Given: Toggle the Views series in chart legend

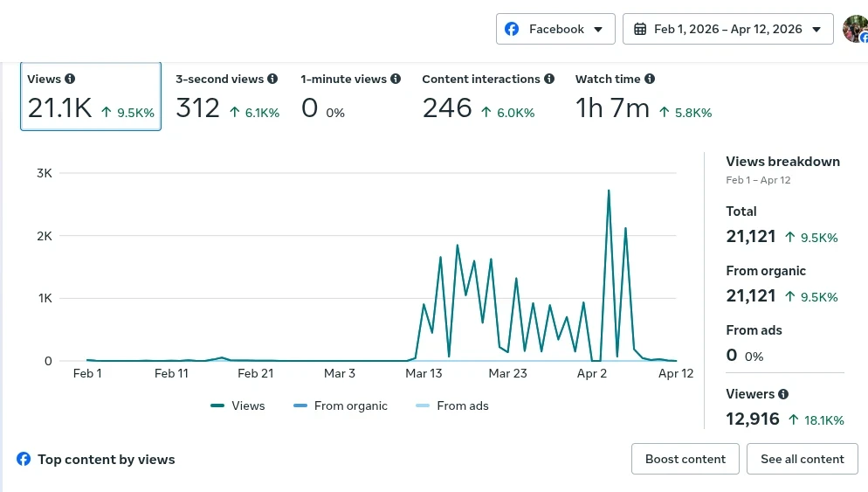Looking at the screenshot, I should pyautogui.click(x=238, y=405).
